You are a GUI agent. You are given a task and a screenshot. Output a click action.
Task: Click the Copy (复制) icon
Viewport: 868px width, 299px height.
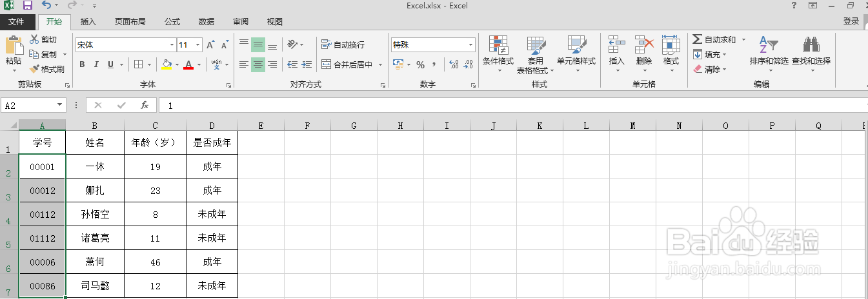pyautogui.click(x=34, y=54)
